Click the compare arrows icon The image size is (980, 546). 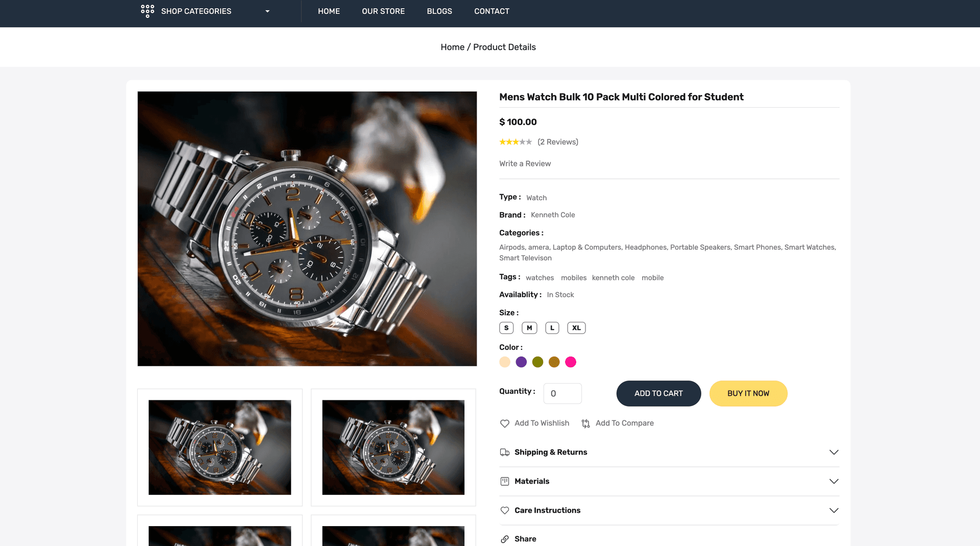[586, 423]
